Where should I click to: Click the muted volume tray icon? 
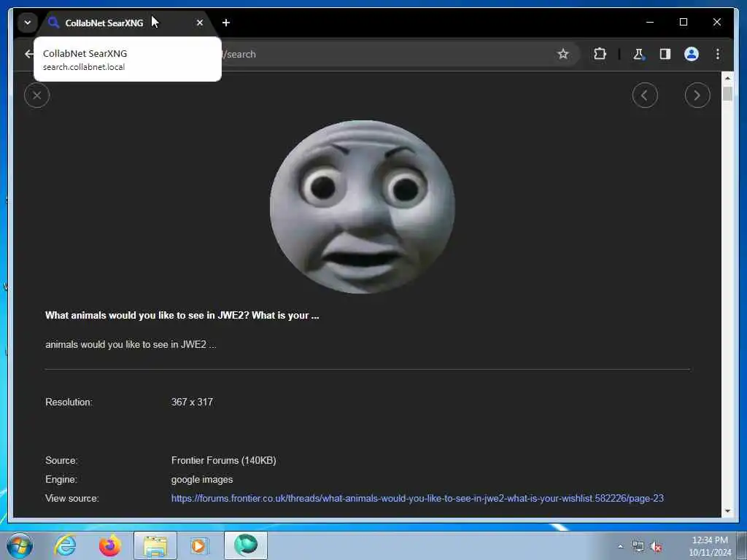point(657,547)
